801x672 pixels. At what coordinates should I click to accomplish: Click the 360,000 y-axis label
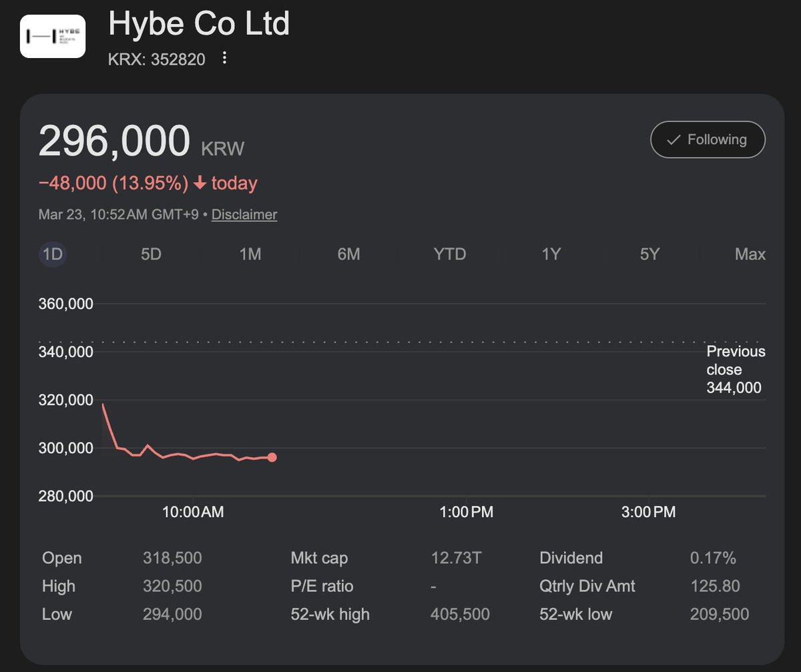tap(66, 304)
